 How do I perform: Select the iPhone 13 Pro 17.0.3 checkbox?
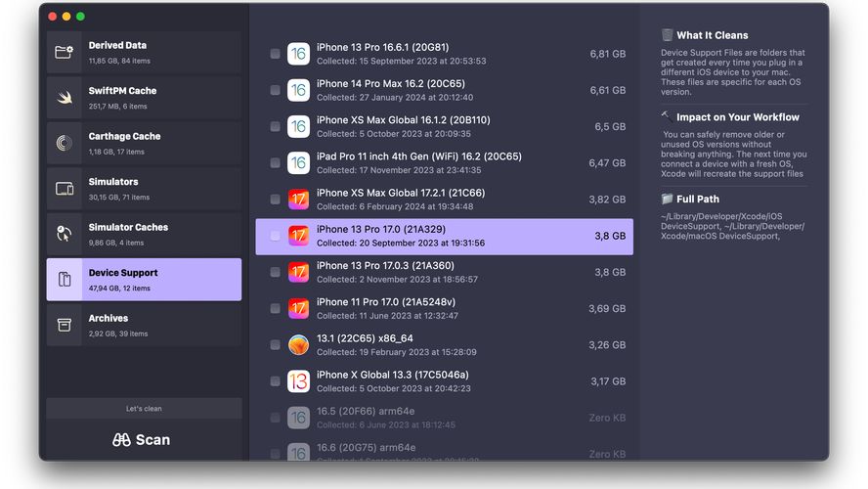click(x=275, y=272)
